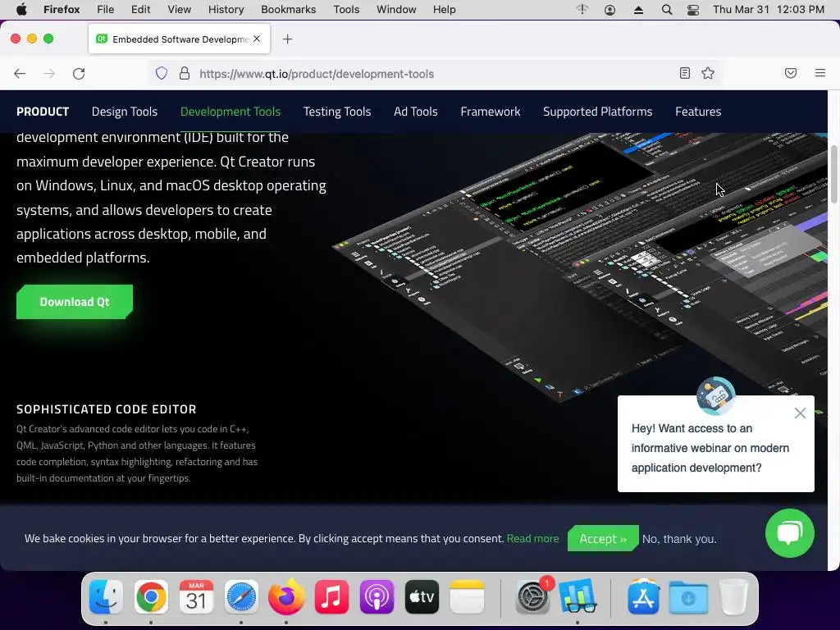The width and height of the screenshot is (840, 630).
Task: Click the page vertical scrollbar thumb
Action: click(x=833, y=174)
